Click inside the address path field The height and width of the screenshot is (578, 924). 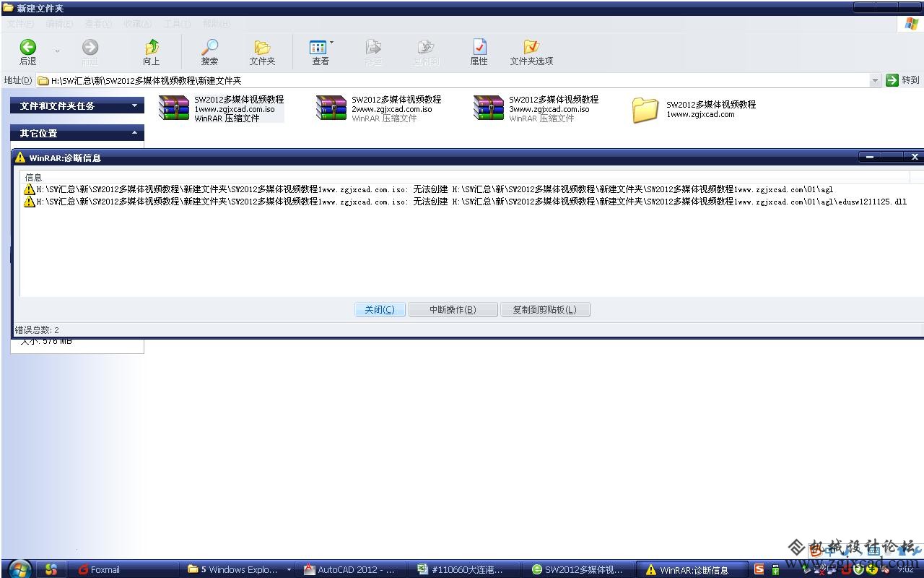(x=453, y=80)
